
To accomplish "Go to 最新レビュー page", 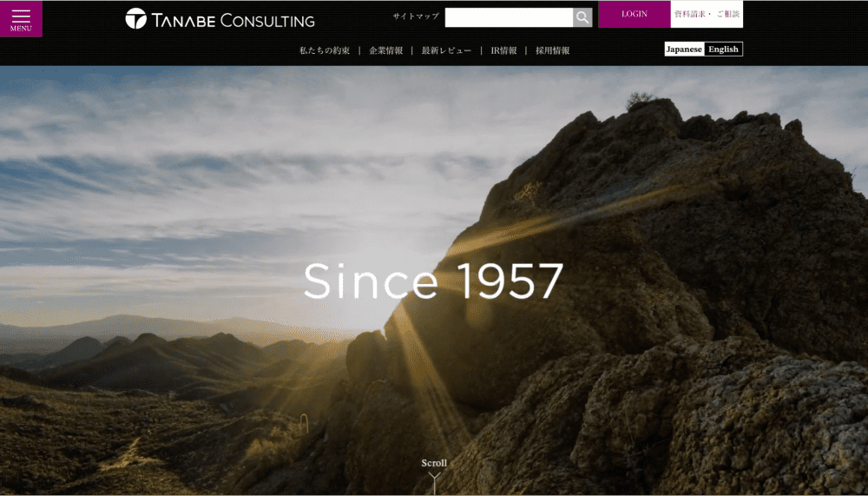I will tap(446, 50).
